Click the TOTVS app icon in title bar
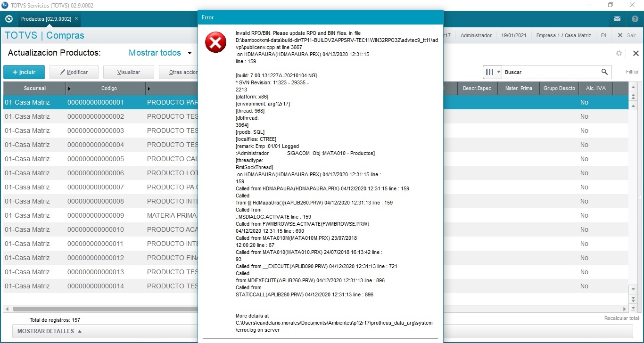Screen dimensions: 644x343 point(5,5)
